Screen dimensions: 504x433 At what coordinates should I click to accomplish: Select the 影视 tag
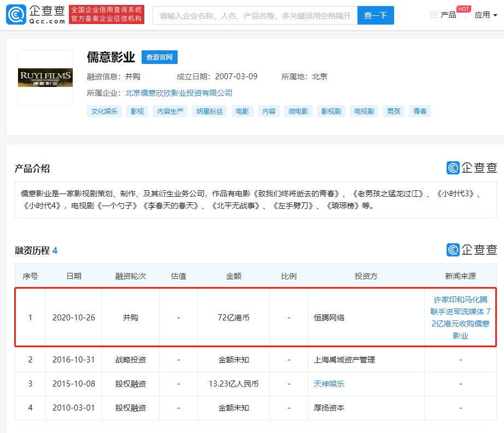click(137, 111)
